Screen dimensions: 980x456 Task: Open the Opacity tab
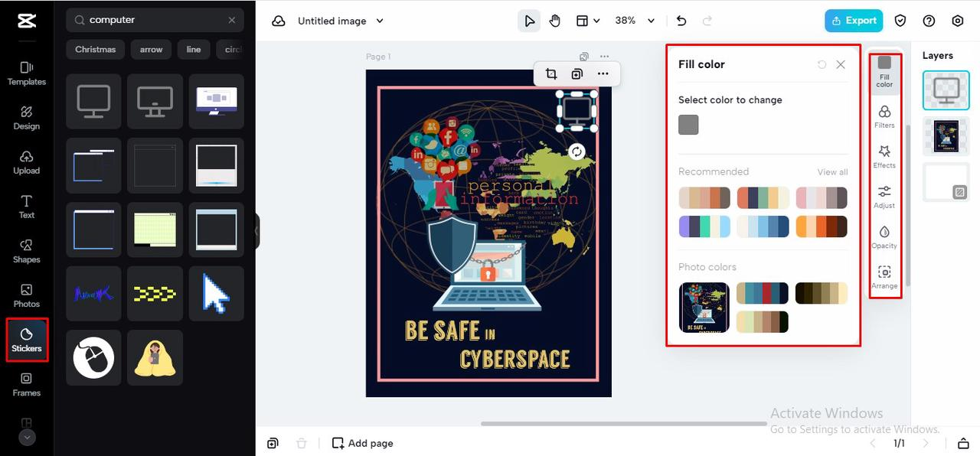[884, 238]
